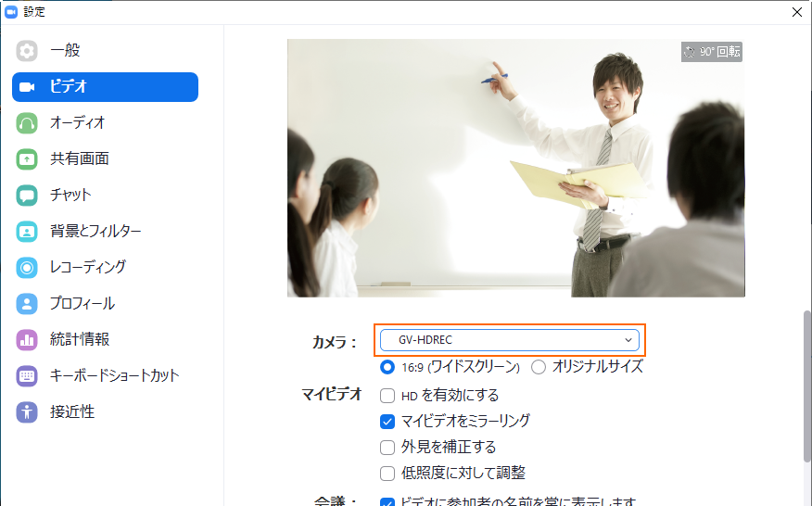Image resolution: width=812 pixels, height=506 pixels.
Task: Open the 一般 general settings gear icon
Action: [26, 51]
